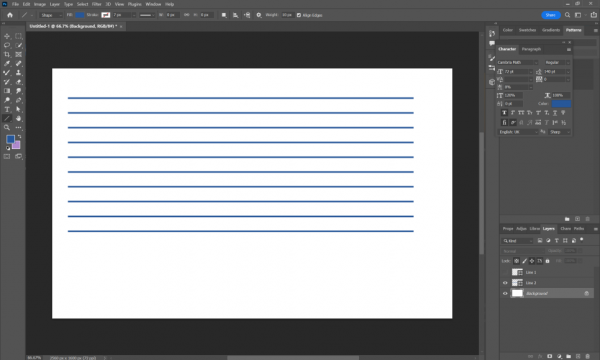The height and width of the screenshot is (360, 600).
Task: Click the Share button
Action: pyautogui.click(x=551, y=15)
